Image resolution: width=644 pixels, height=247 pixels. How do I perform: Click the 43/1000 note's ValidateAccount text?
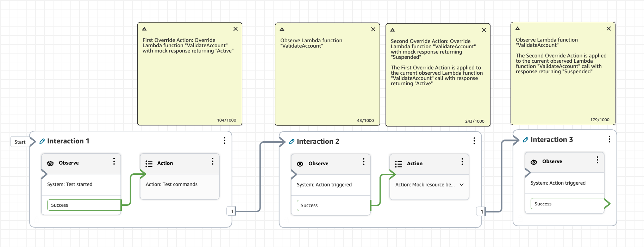point(302,46)
